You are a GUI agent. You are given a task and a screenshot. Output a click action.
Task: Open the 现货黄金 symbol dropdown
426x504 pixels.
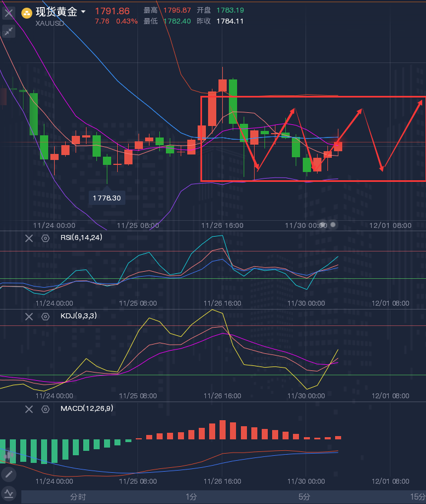coord(83,12)
